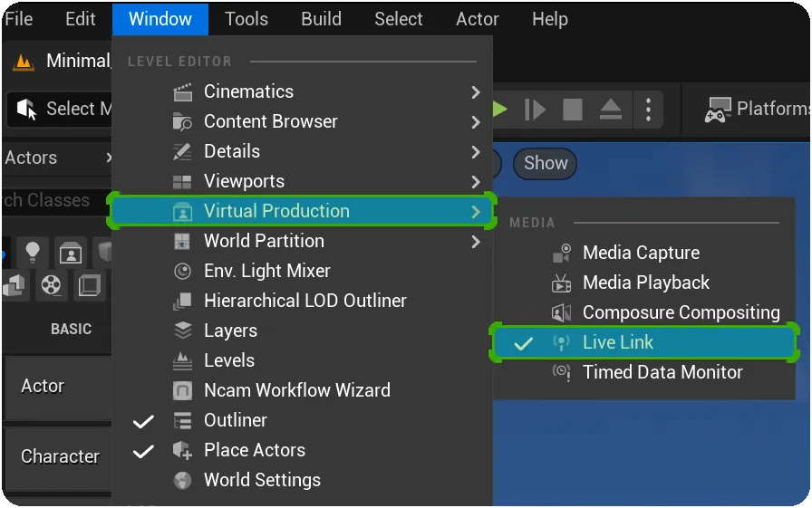The image size is (812, 508).
Task: Close the open Window menu
Action: pyautogui.click(x=160, y=19)
